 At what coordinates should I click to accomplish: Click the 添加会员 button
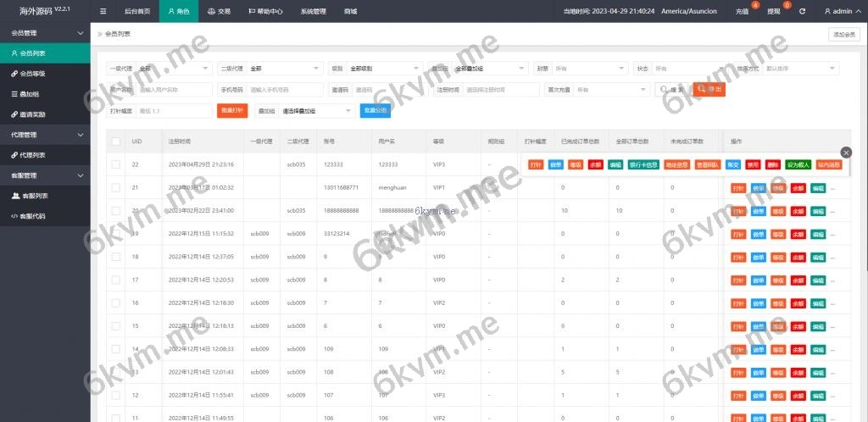click(844, 35)
